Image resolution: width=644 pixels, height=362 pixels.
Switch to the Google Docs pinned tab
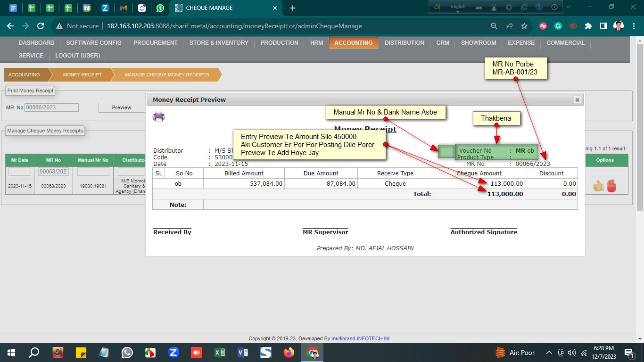coord(13,8)
